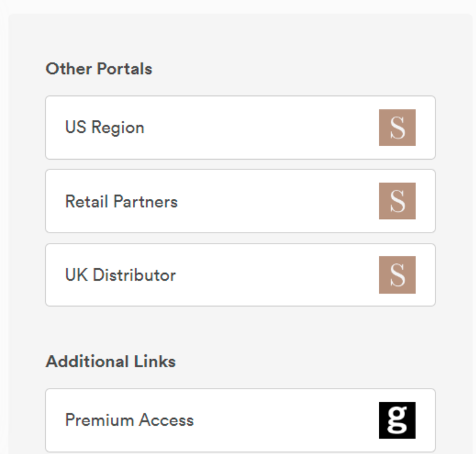The width and height of the screenshot is (476, 454).
Task: Click the tan square thumbnail in UK Distributor row
Action: tap(397, 275)
